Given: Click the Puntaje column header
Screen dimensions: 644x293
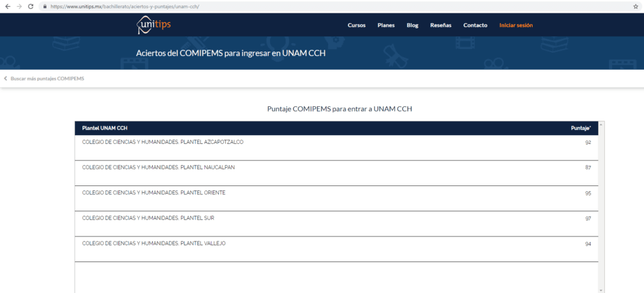Looking at the screenshot, I should pos(580,128).
